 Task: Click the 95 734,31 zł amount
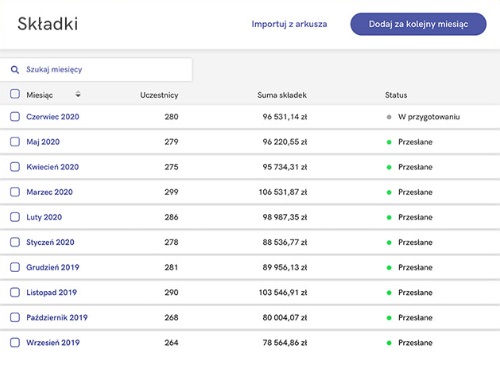pyautogui.click(x=285, y=167)
